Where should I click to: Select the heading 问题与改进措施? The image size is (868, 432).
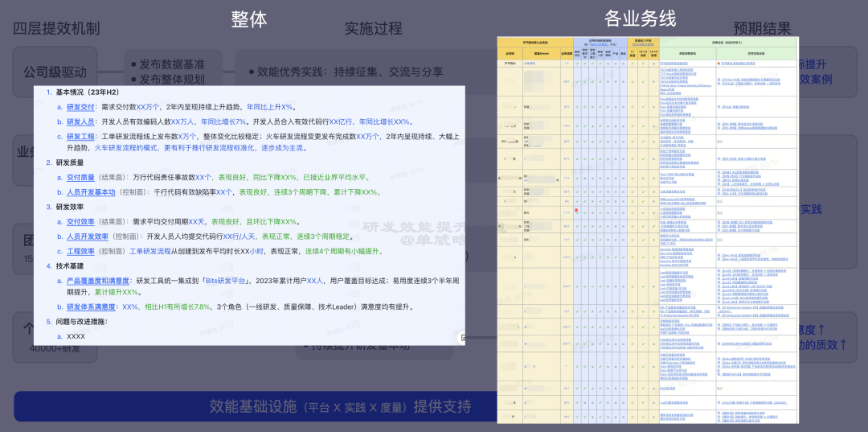(x=81, y=322)
